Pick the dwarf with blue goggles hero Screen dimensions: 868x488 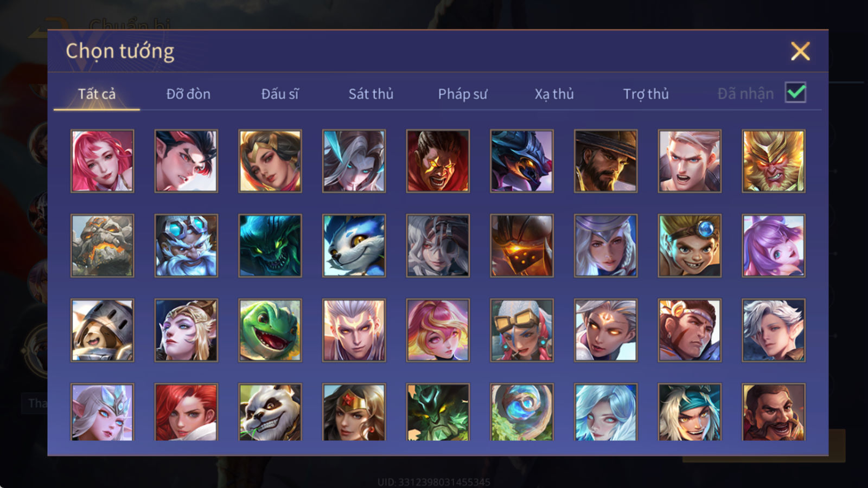coord(186,246)
